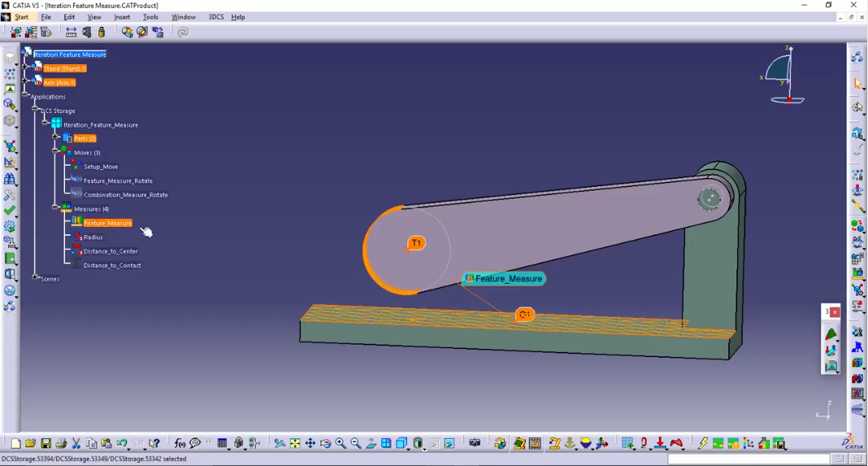Cut selection with the scissors icon
The width and height of the screenshot is (868, 466).
76,443
